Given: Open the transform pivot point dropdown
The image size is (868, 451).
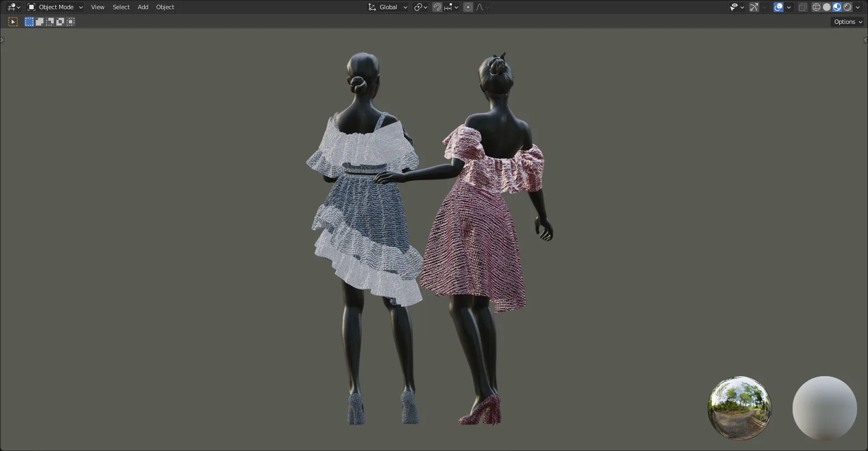Looking at the screenshot, I should pos(420,7).
